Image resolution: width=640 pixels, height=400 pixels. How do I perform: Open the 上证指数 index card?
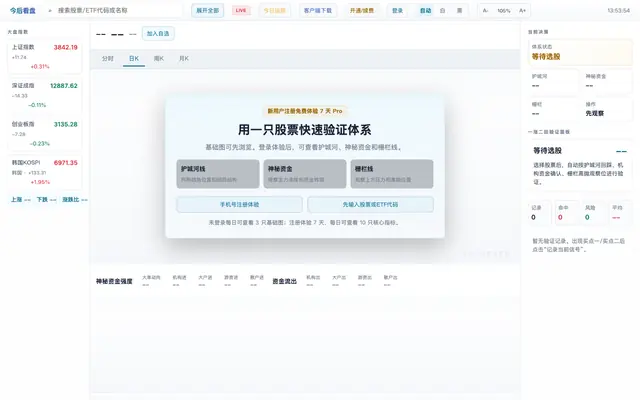pos(44,57)
